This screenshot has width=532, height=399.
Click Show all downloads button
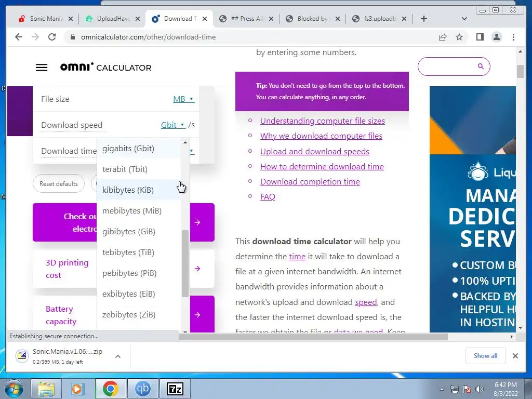(485, 355)
